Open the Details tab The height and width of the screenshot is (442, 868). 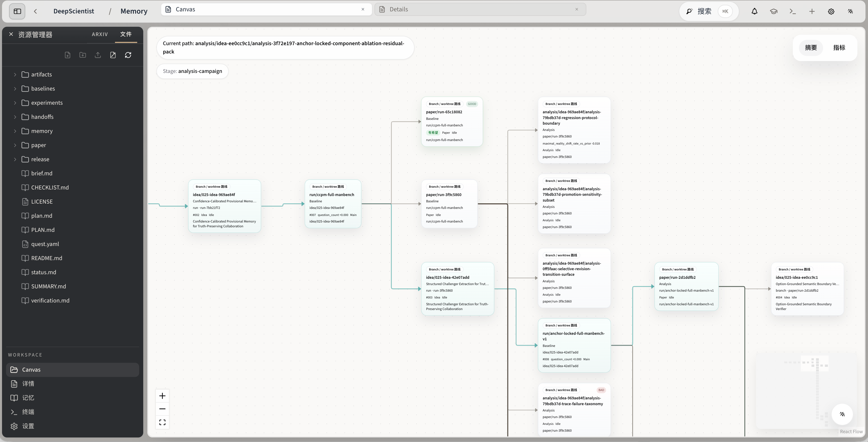tap(399, 9)
